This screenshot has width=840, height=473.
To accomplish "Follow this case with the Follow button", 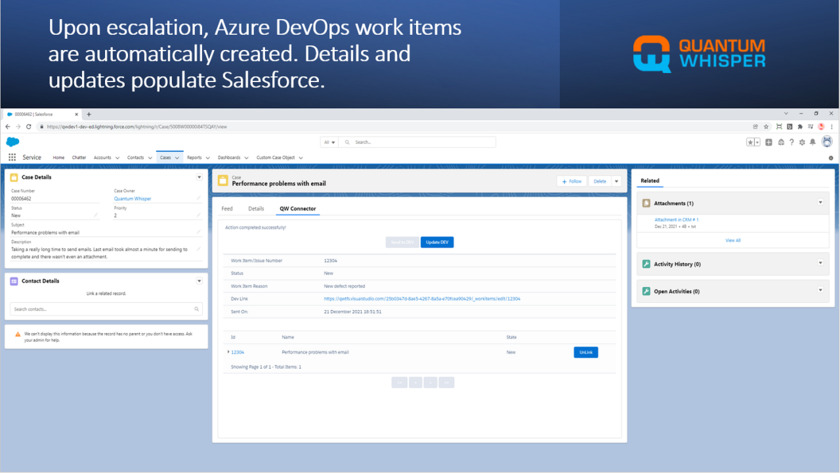I will (x=572, y=182).
